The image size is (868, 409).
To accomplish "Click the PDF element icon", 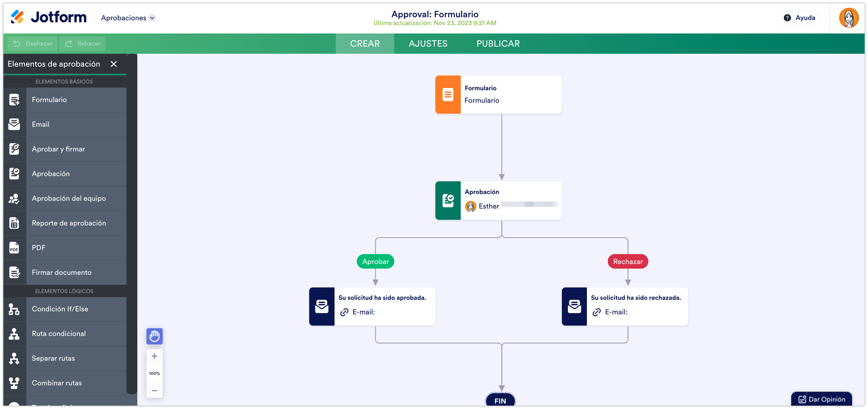I will coord(14,248).
